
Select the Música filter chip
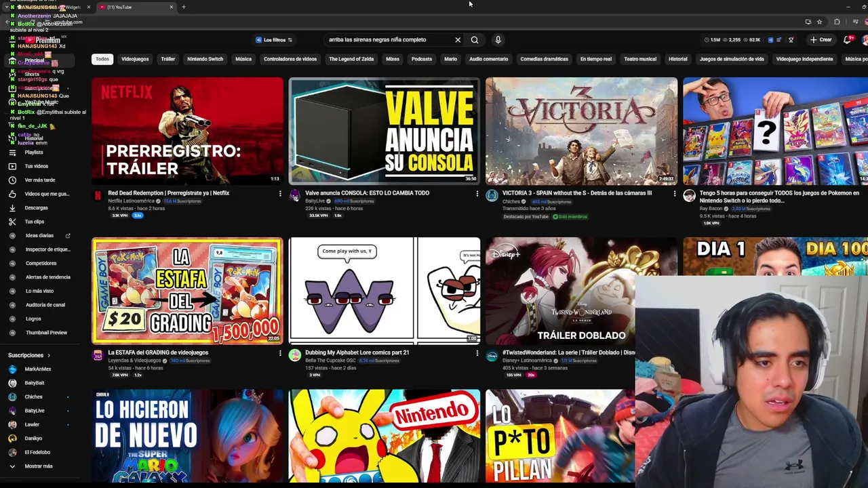[243, 59]
